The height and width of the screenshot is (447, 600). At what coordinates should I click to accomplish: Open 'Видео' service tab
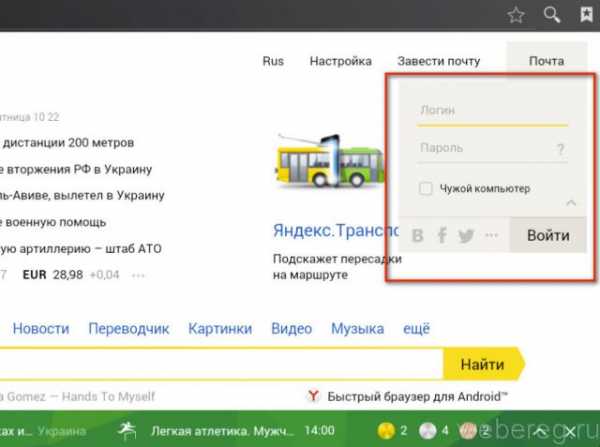point(292,329)
